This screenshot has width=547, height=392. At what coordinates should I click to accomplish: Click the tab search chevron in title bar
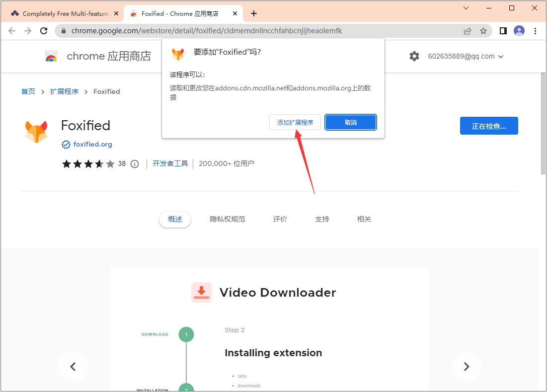466,8
